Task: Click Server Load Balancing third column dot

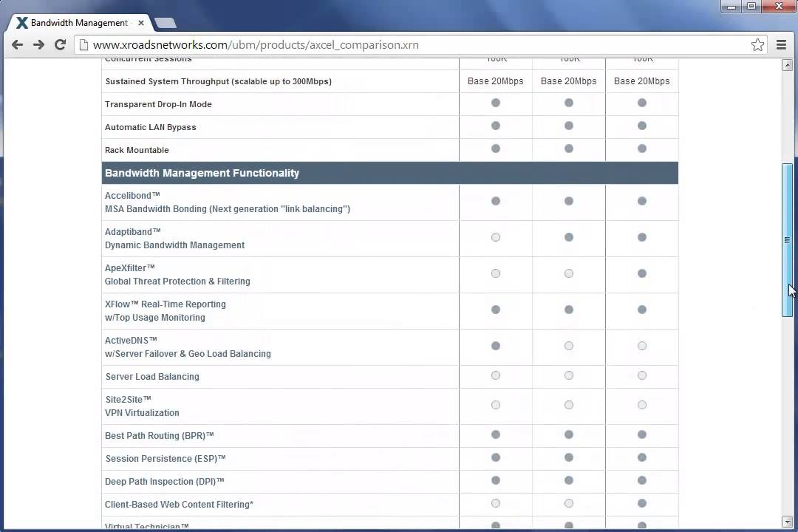Action: (642, 375)
